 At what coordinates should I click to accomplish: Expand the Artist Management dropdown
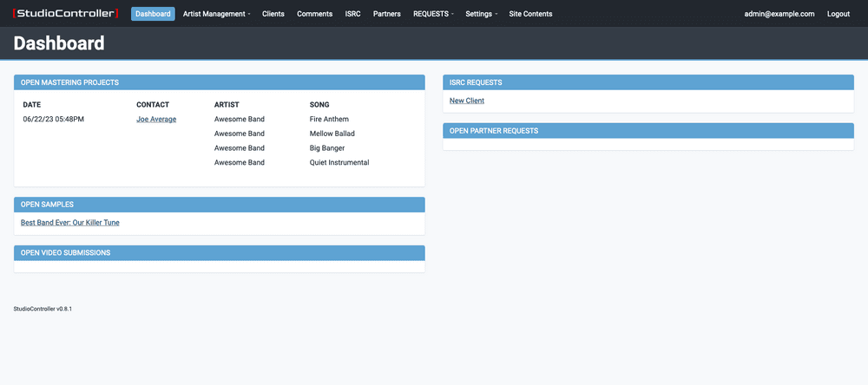click(x=216, y=14)
